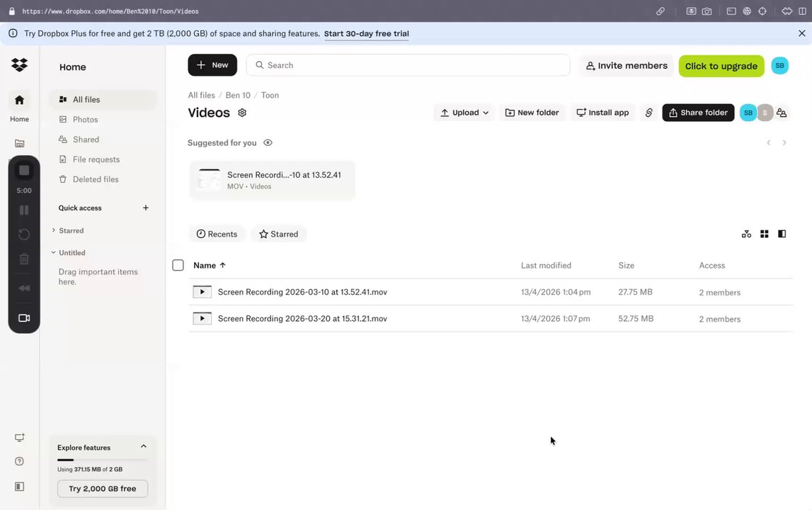The width and height of the screenshot is (812, 510).
Task: Open the Help question mark icon
Action: tap(19, 461)
